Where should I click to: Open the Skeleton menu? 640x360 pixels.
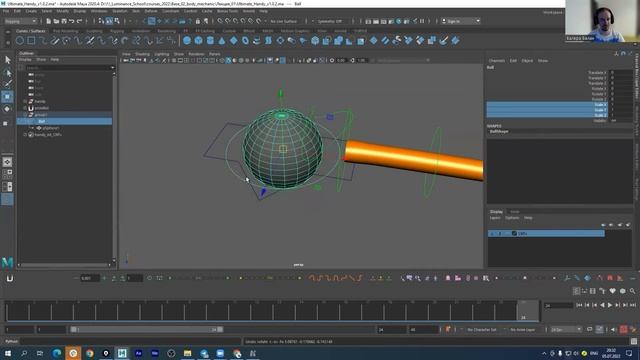pos(120,11)
